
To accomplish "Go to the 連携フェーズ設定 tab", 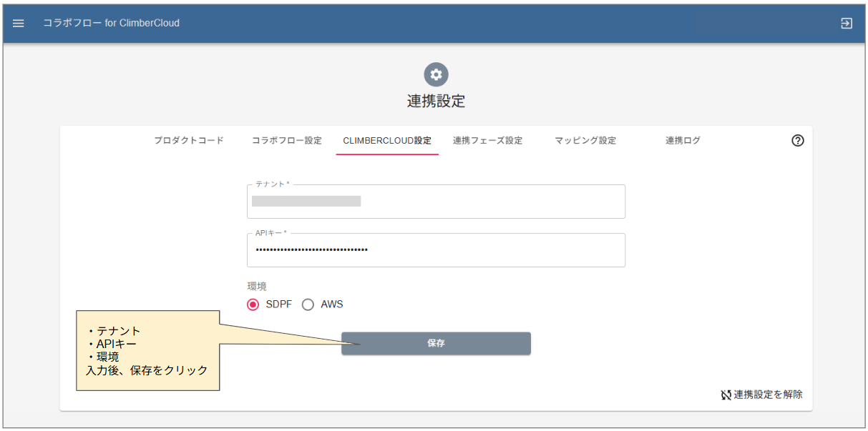I will coord(487,141).
